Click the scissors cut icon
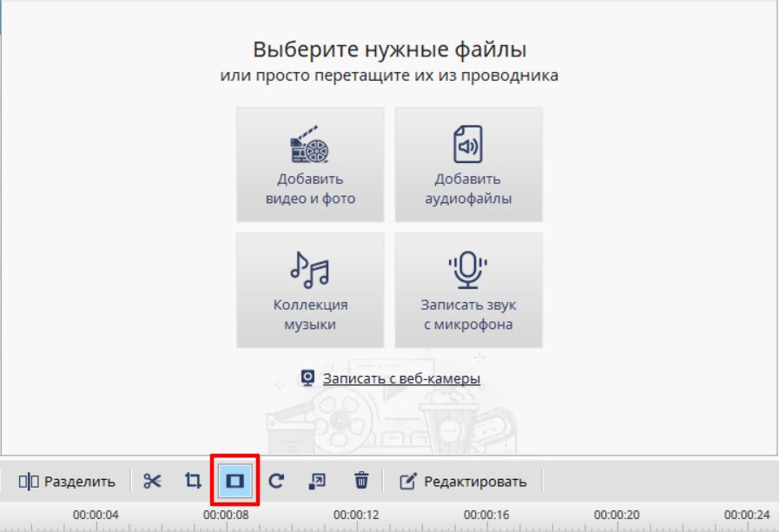This screenshot has height=532, width=779. [152, 481]
